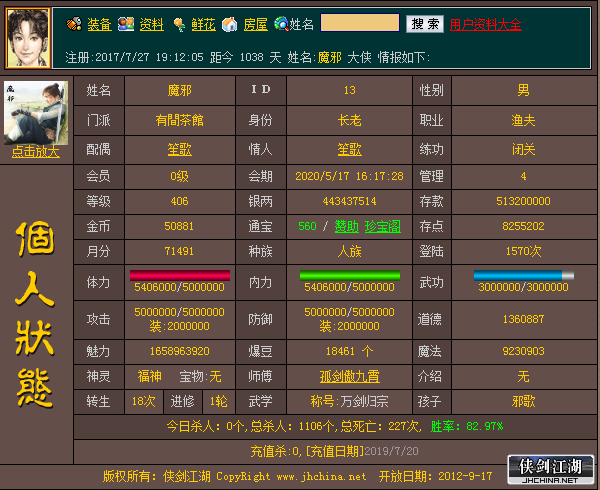Click the portrait avatar at top left
This screenshot has width=600, height=490.
click(28, 38)
